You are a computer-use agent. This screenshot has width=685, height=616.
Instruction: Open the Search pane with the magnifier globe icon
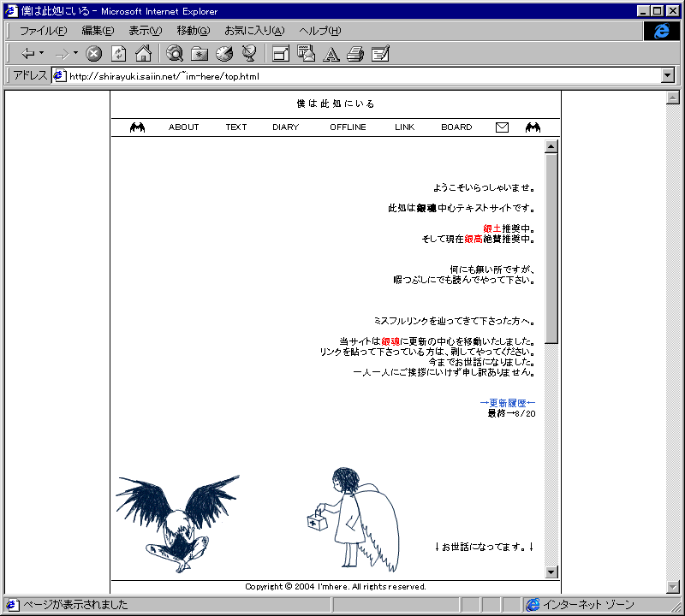(x=175, y=54)
